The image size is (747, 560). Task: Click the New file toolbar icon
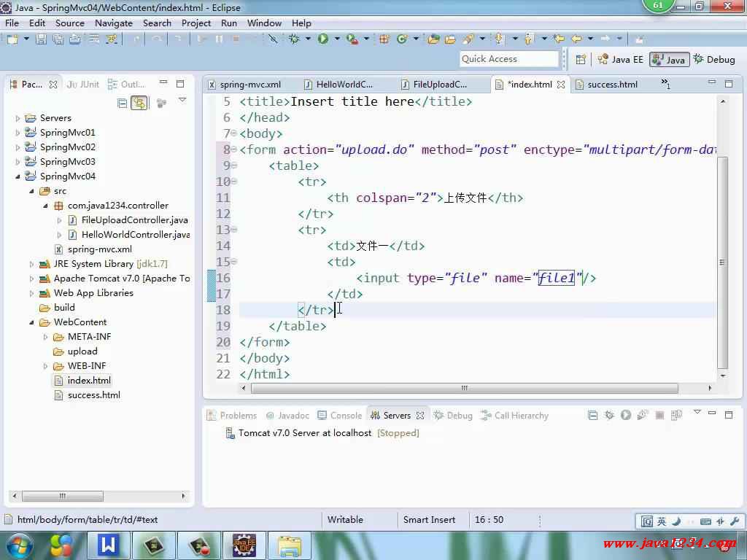(x=12, y=39)
